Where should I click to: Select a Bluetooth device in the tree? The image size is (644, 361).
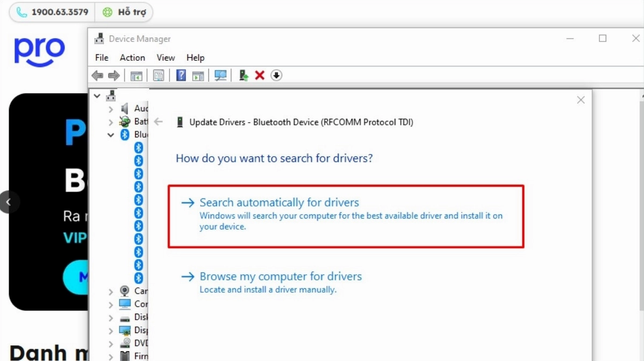coord(138,161)
